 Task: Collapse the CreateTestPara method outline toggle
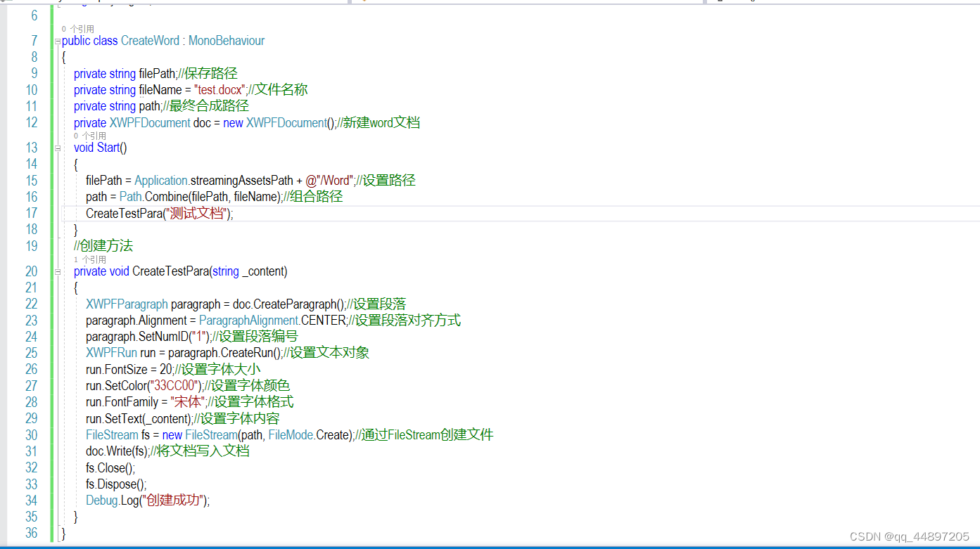click(58, 272)
